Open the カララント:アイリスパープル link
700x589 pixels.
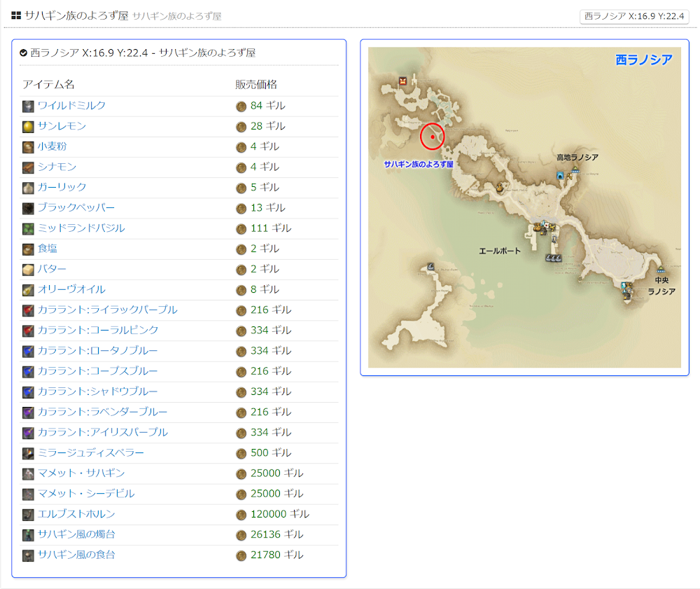(x=103, y=432)
